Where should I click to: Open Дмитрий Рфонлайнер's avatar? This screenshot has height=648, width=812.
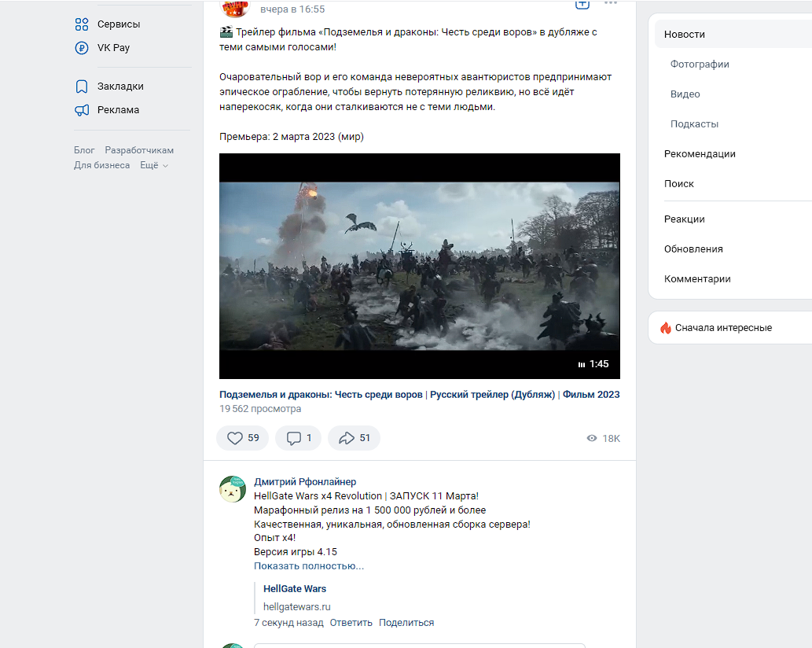[x=233, y=489]
